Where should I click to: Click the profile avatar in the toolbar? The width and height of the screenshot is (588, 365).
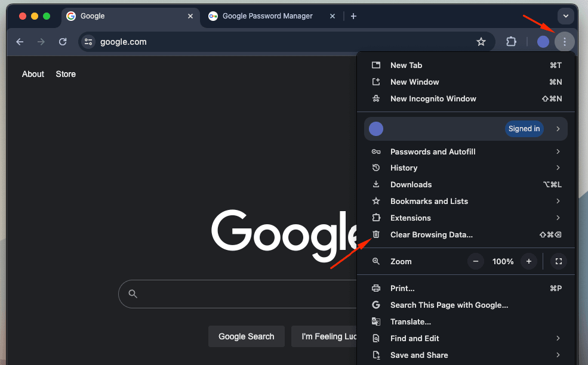point(543,42)
